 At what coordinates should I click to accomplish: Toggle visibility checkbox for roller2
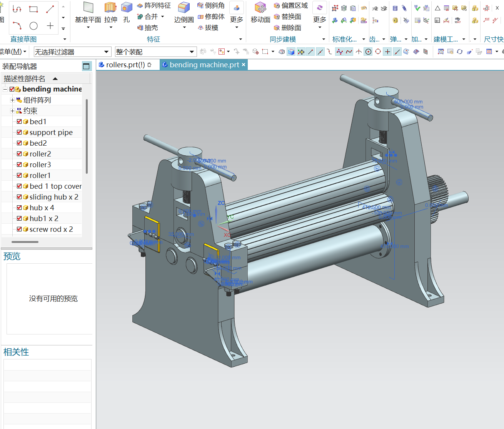(19, 154)
